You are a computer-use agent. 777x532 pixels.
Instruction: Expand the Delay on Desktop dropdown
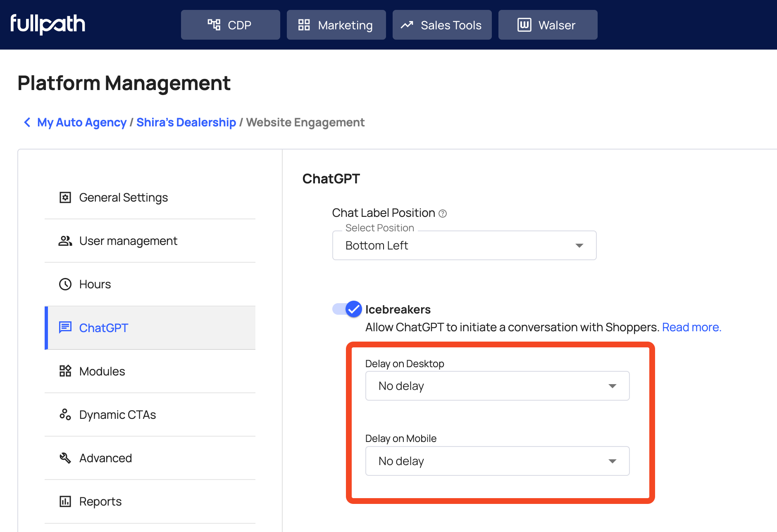497,386
